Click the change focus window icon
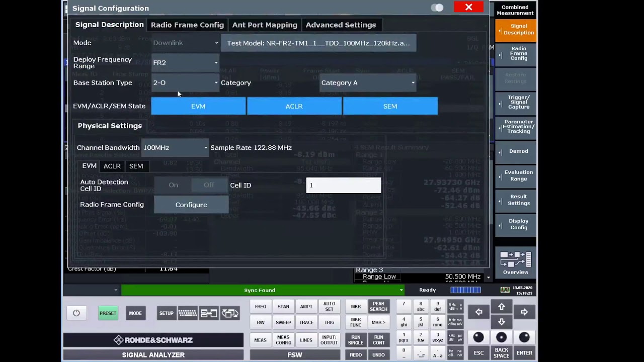Image resolution: width=644 pixels, height=362 pixels. click(230, 313)
